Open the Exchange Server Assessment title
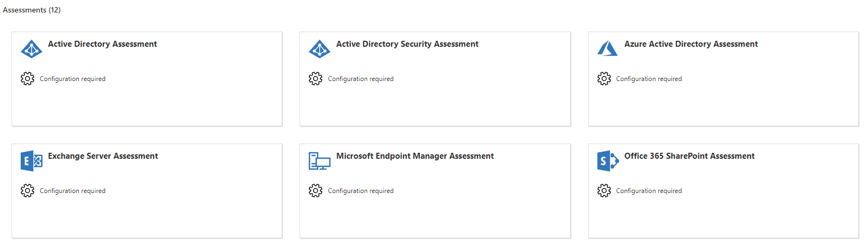The image size is (868, 249). [x=103, y=156]
